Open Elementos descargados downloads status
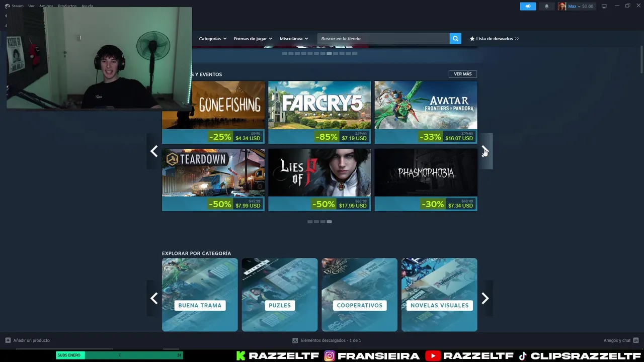644x362 pixels. click(x=327, y=340)
